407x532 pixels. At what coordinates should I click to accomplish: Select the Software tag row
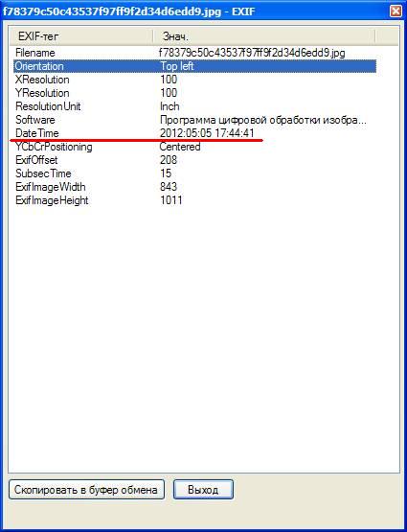[194, 120]
